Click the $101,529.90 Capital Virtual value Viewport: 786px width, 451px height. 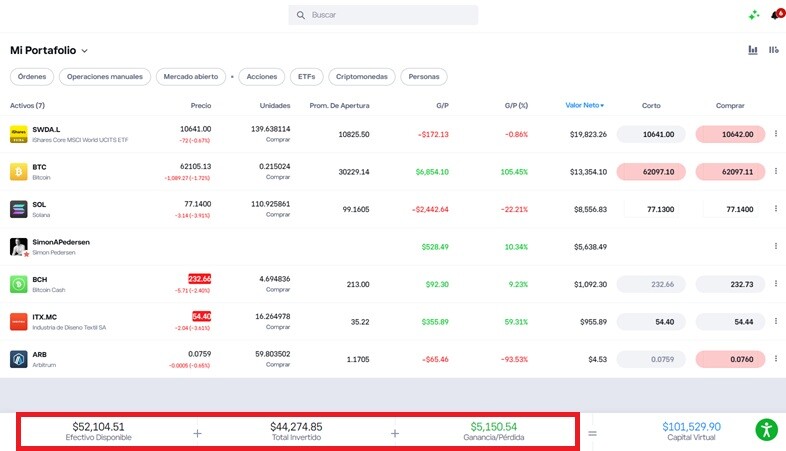click(691, 427)
